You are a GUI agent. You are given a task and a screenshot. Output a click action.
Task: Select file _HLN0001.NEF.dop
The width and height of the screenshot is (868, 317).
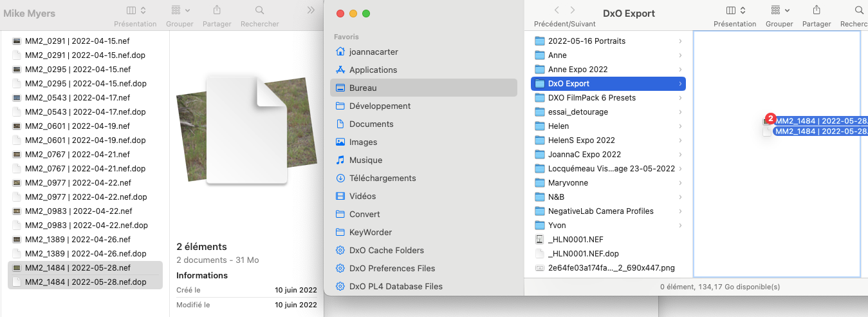(583, 254)
